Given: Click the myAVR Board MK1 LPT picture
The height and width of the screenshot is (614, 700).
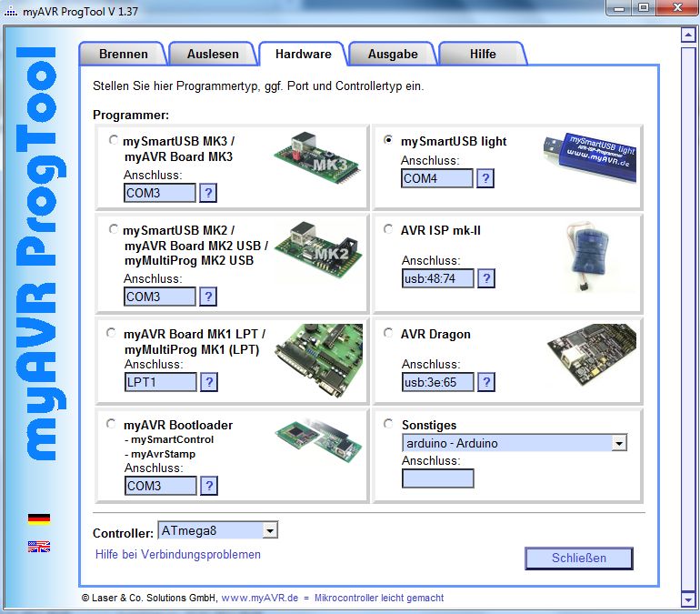Looking at the screenshot, I should point(319,360).
